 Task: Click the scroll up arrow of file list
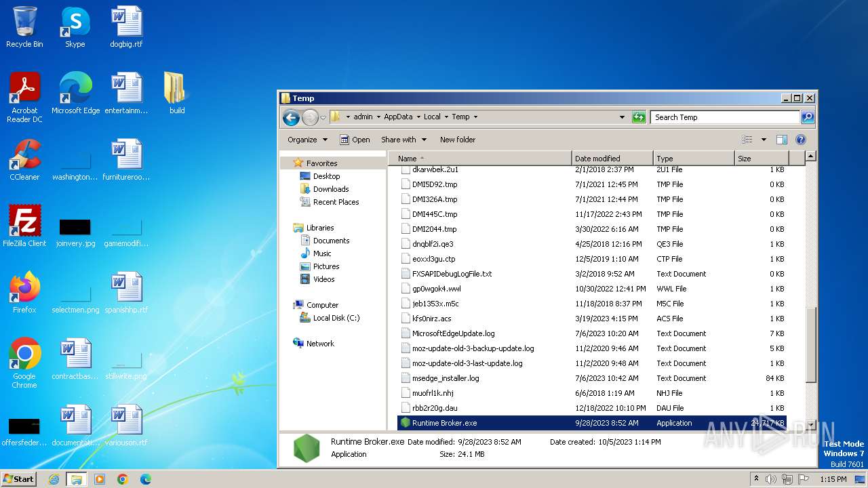pos(810,156)
